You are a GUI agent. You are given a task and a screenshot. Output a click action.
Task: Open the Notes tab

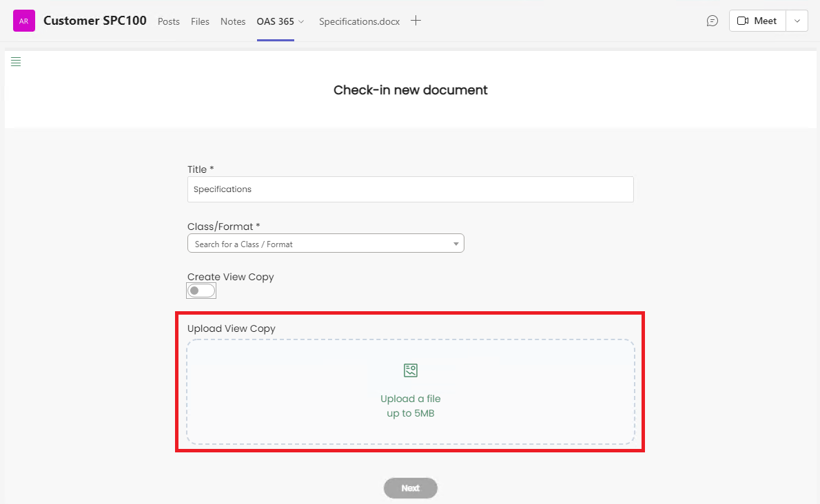point(233,21)
